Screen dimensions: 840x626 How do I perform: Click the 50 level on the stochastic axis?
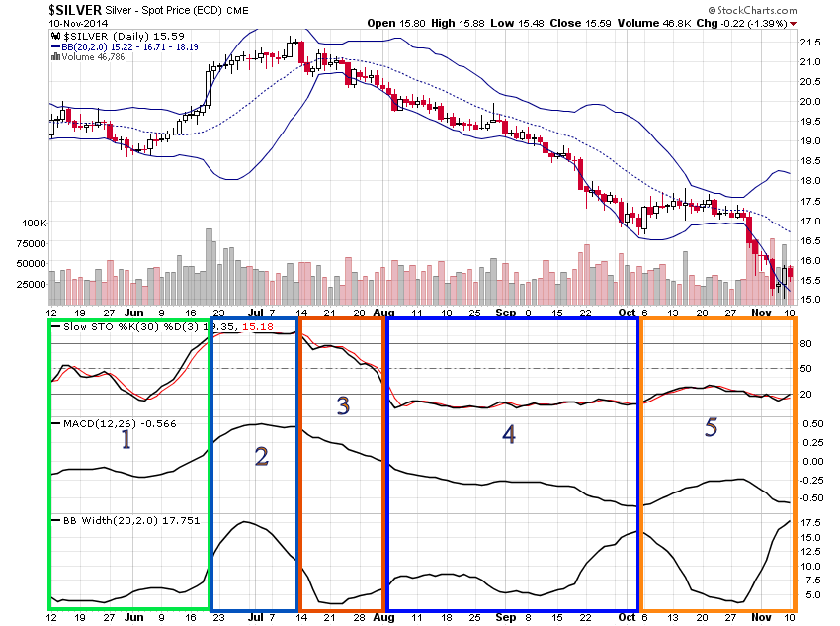tap(806, 368)
